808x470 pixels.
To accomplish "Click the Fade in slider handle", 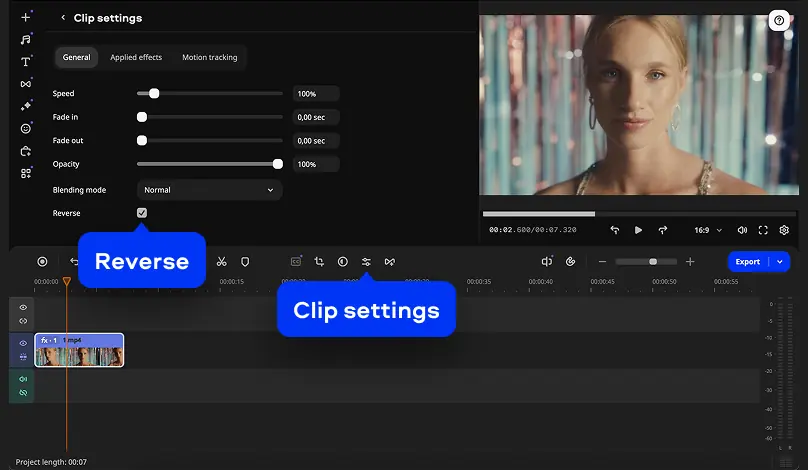I will point(142,117).
